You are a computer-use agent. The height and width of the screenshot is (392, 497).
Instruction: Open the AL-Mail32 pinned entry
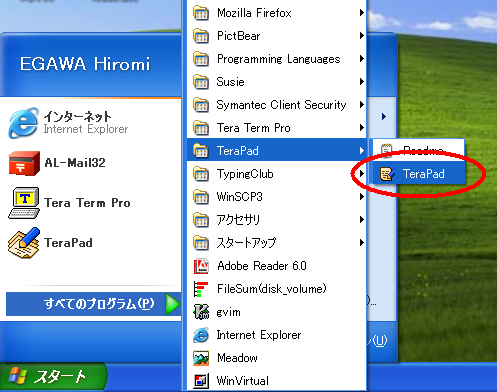coord(91,163)
